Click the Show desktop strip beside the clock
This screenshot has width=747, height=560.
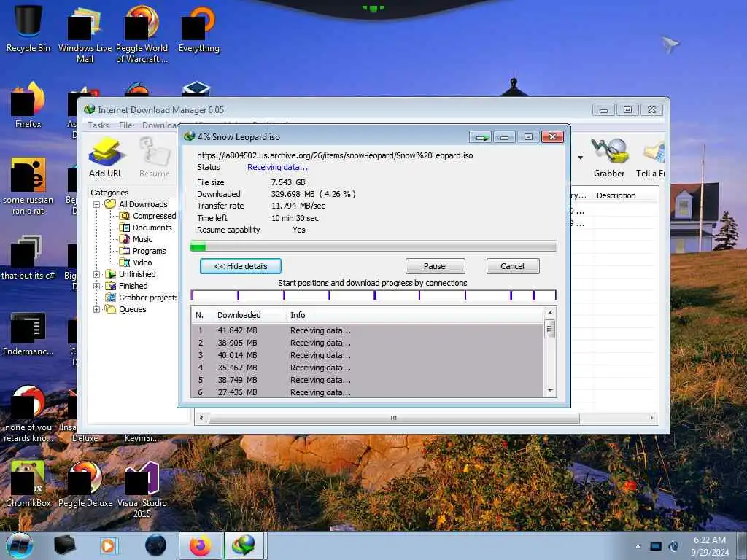click(x=742, y=545)
